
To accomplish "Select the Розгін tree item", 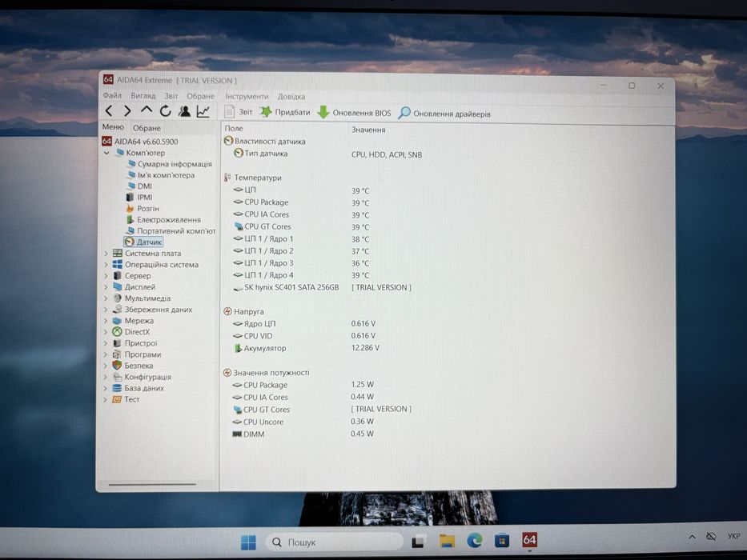I will (143, 209).
